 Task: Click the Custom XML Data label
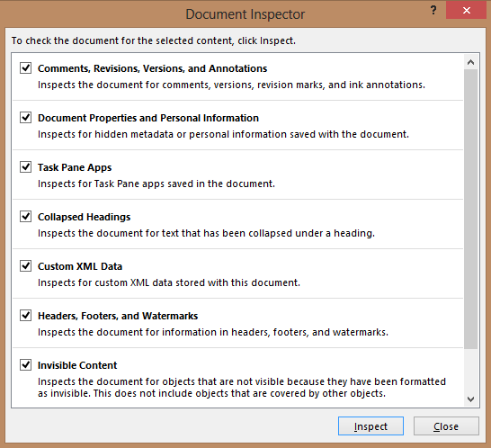pos(80,266)
